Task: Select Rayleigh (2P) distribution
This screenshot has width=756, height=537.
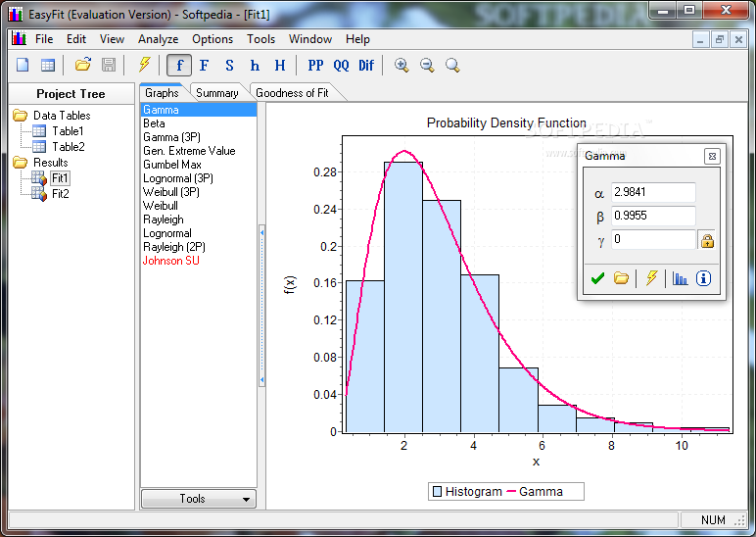Action: pos(199,247)
